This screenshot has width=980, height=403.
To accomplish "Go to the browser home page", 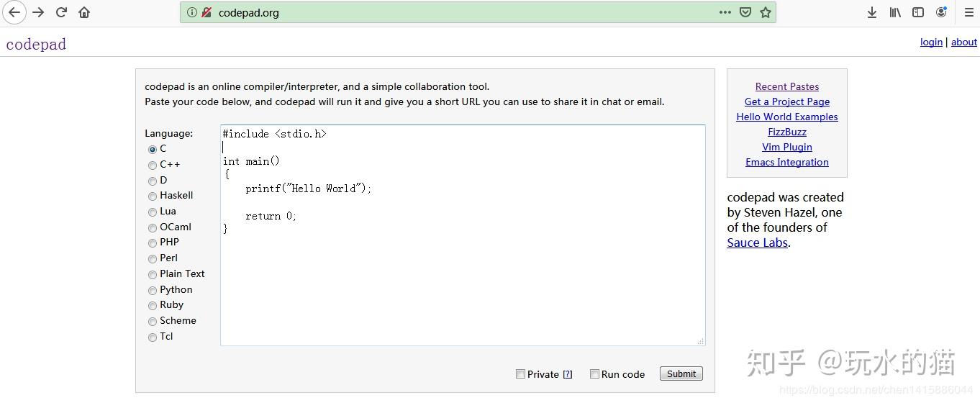I will coord(84,12).
